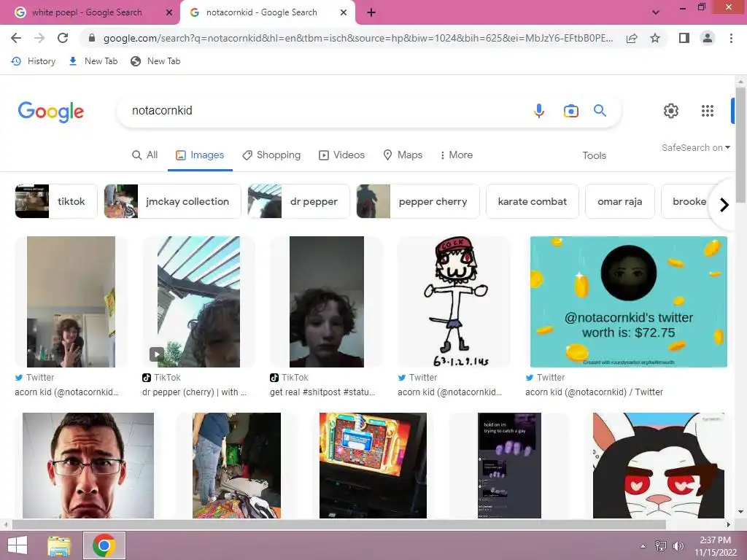This screenshot has height=560, width=747.
Task: Open the Chrome profile avatar
Action: pyautogui.click(x=708, y=38)
